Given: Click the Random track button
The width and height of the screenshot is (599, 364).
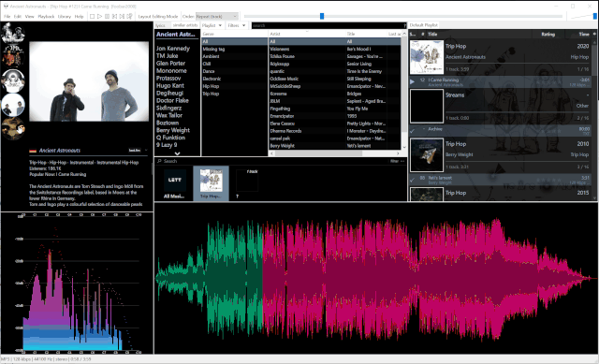Looking at the screenshot, I should click(x=129, y=17).
